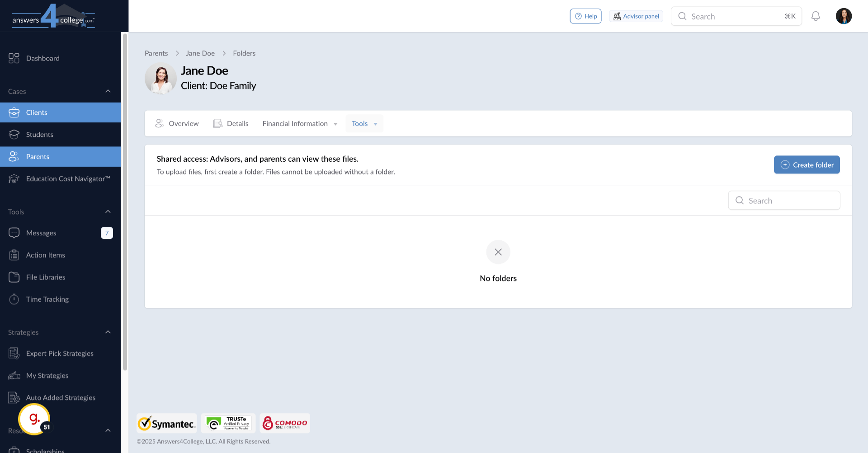
Task: Click the Create folder button
Action: point(807,164)
